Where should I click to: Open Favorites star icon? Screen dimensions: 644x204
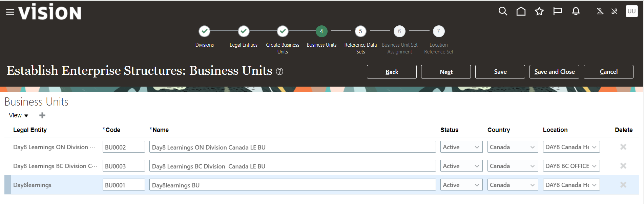pos(539,12)
